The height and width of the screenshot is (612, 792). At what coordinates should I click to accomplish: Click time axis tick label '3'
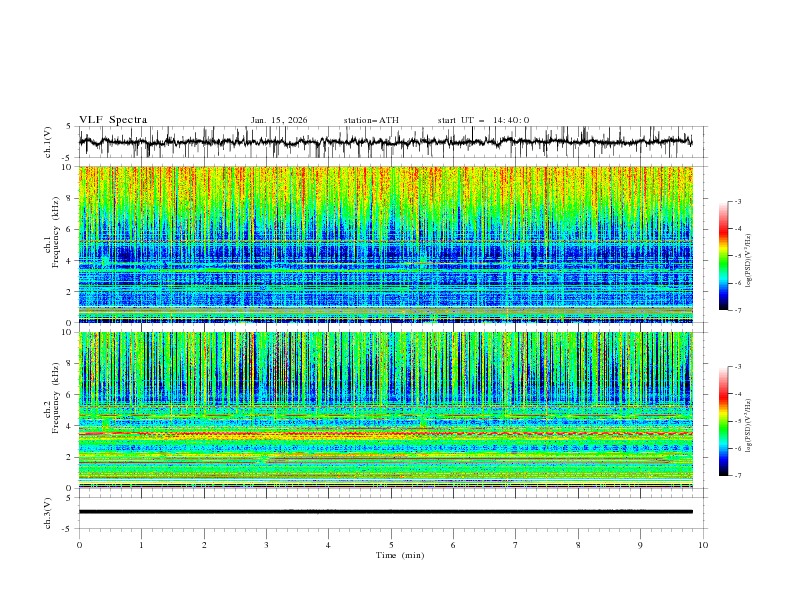[x=266, y=545]
